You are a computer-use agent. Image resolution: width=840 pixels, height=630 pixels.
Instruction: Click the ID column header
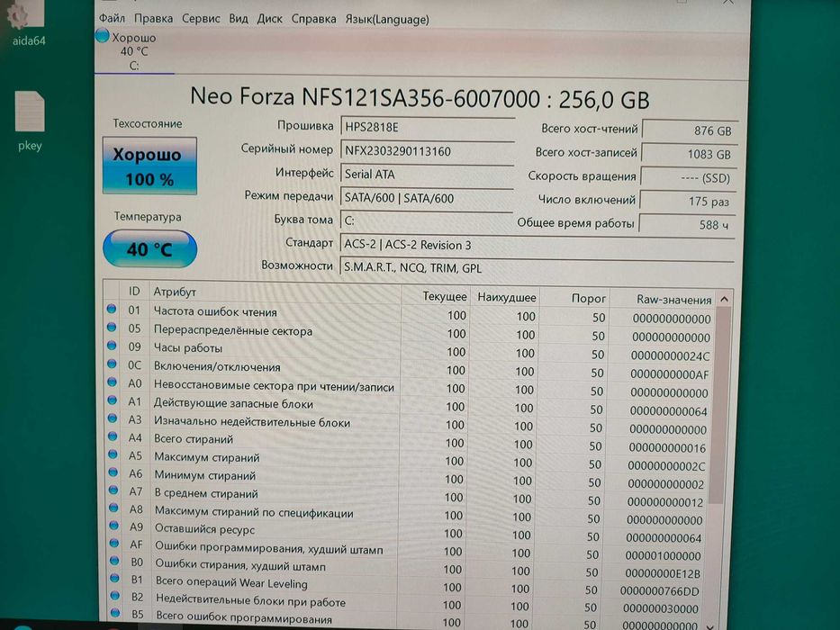point(134,291)
